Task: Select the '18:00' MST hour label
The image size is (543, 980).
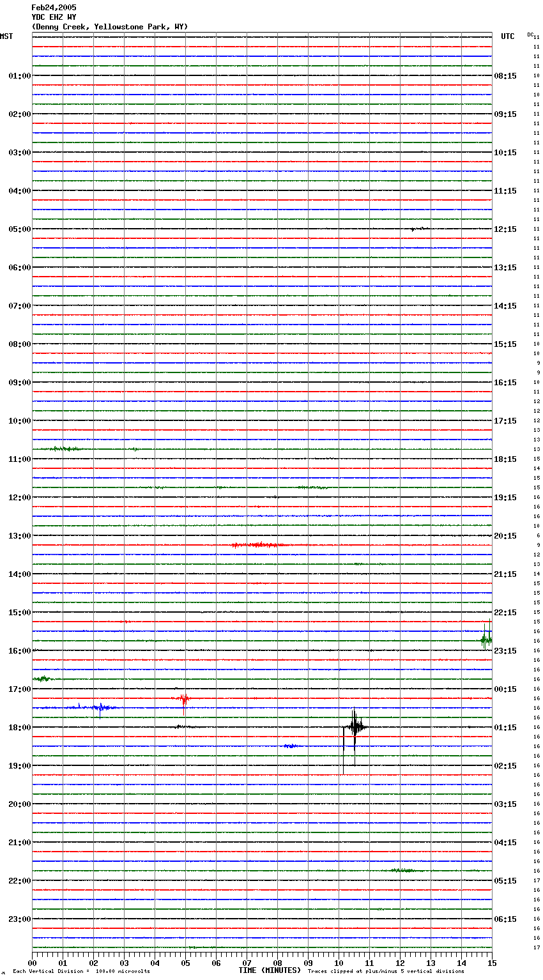Action: tap(20, 728)
